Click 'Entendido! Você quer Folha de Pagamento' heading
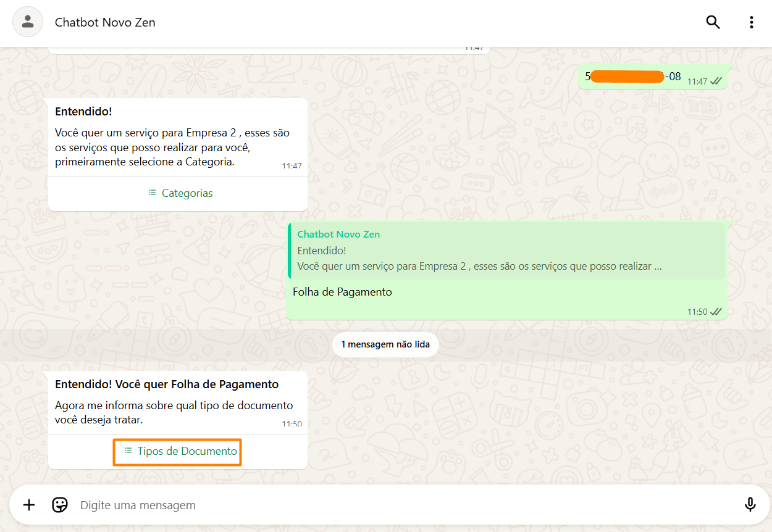 pos(167,384)
